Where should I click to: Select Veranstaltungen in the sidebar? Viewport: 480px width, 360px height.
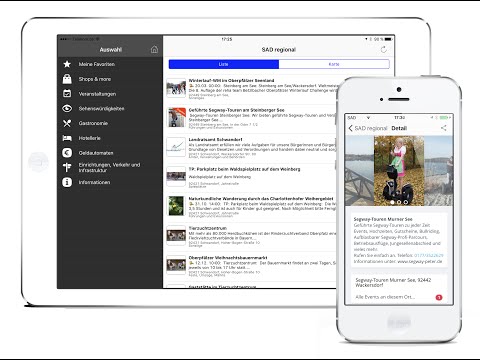tap(97, 94)
